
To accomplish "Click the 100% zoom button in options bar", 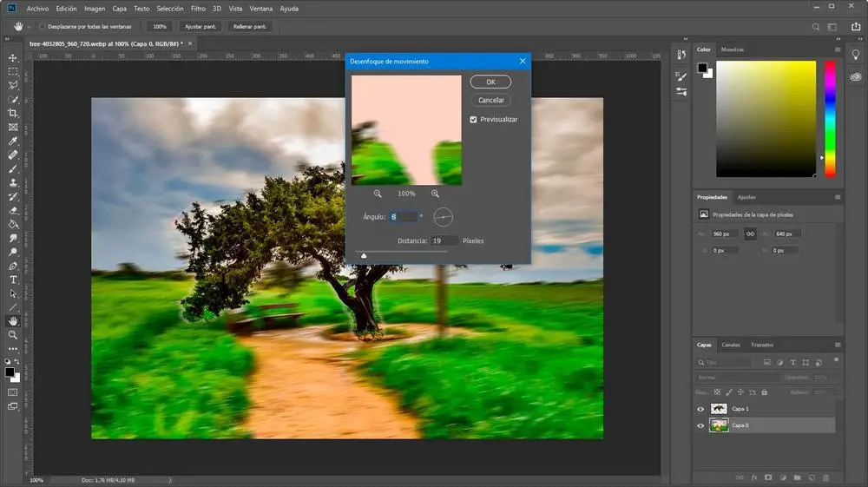I will [x=160, y=27].
